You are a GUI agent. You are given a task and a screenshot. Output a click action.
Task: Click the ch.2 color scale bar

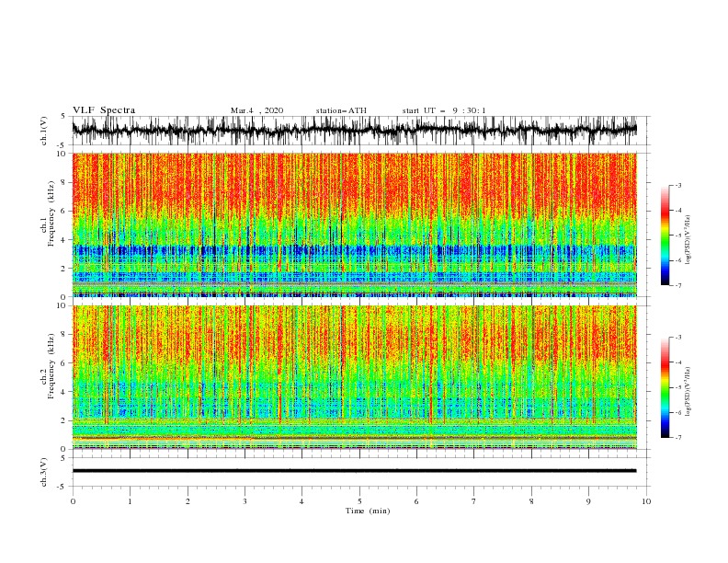click(x=665, y=387)
